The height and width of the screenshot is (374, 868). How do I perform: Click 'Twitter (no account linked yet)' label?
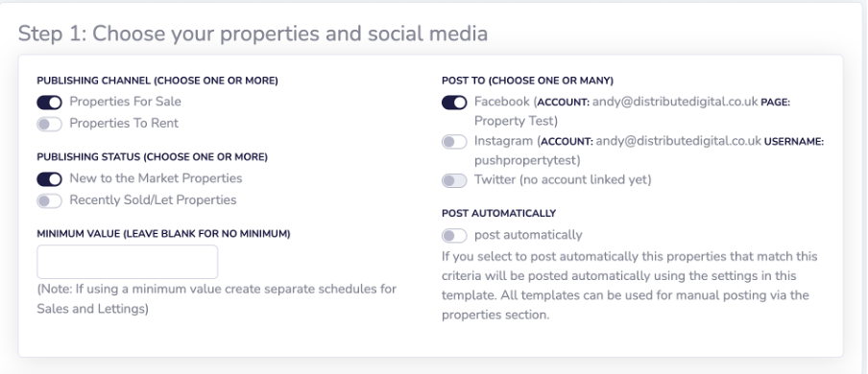pos(563,180)
